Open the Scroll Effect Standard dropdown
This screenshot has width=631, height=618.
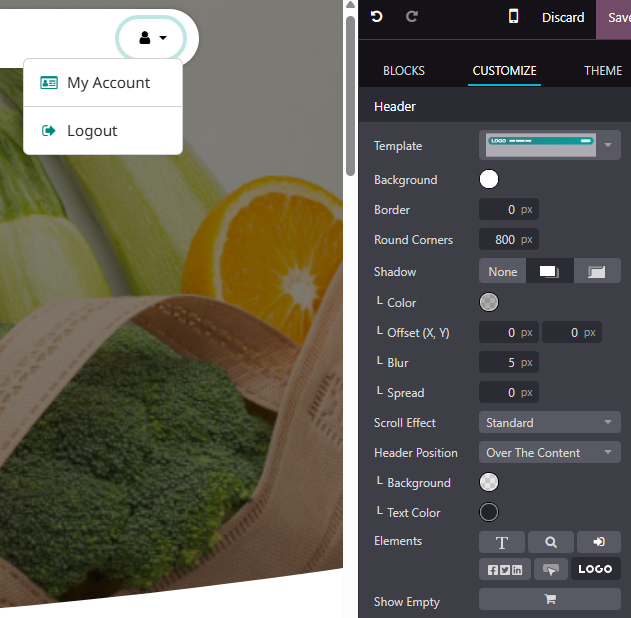click(549, 422)
